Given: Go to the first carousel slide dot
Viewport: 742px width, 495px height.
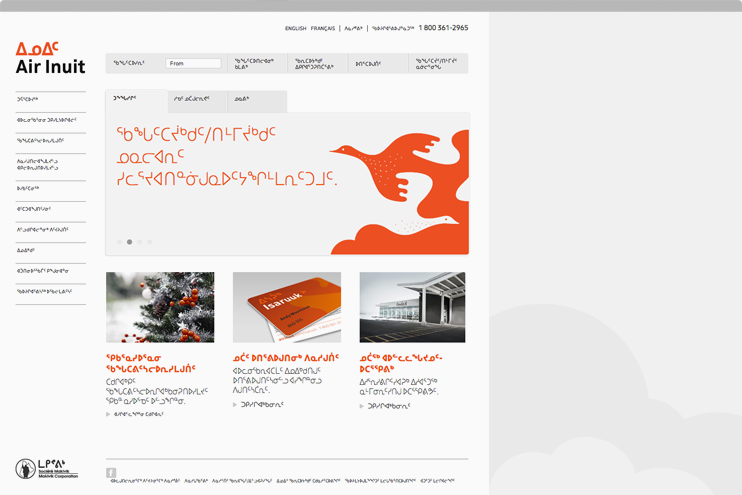Looking at the screenshot, I should pyautogui.click(x=119, y=242).
